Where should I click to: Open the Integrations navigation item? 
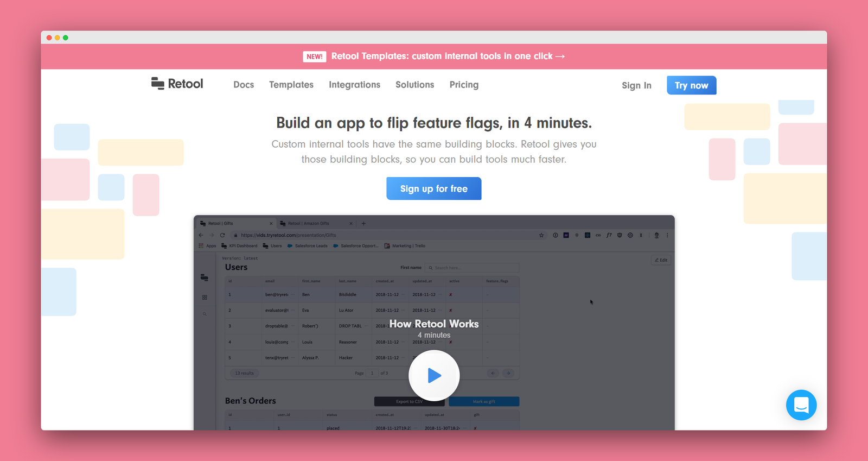[354, 85]
